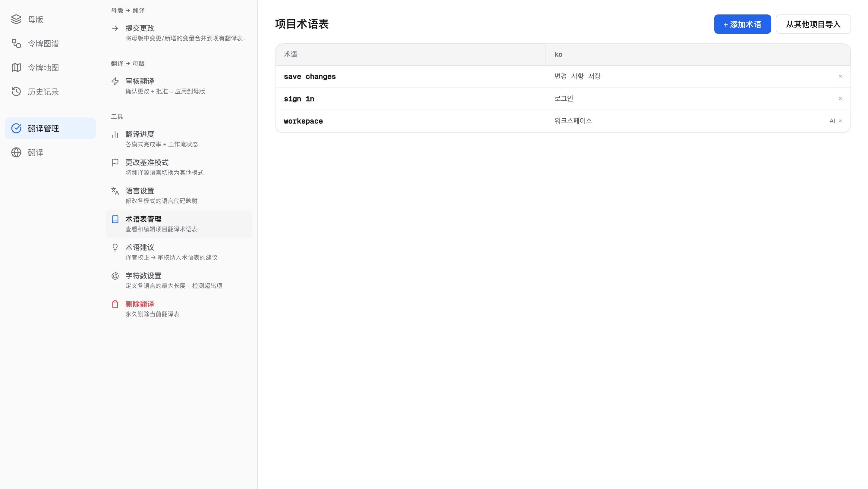Select 删除翻译 red menu entry
The image size is (868, 489).
coord(179,309)
